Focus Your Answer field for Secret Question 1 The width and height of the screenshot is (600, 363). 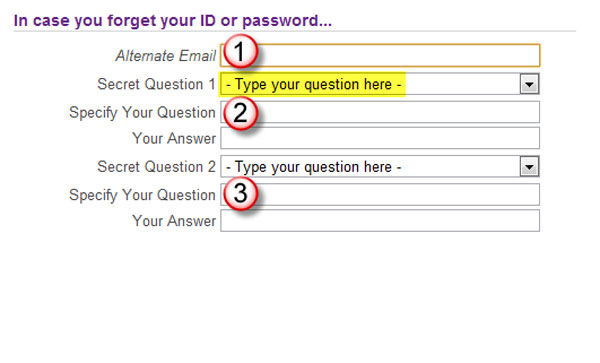pyautogui.click(x=380, y=138)
